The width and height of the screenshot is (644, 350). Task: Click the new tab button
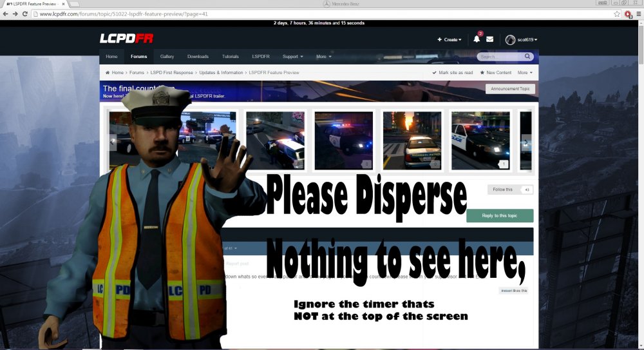coord(74,4)
